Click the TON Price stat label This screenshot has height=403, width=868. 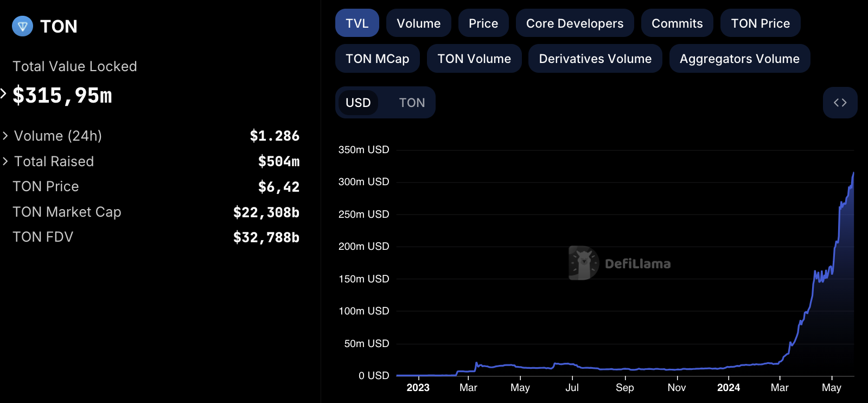46,186
